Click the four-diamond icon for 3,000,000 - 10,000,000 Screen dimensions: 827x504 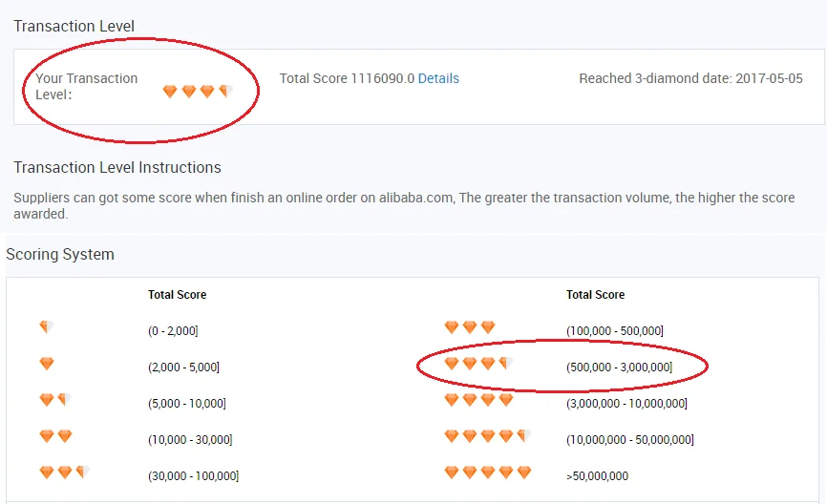(478, 400)
